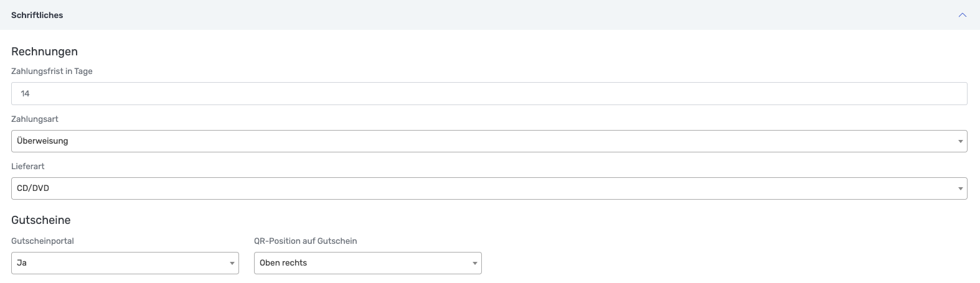Screen dimensions: 980x283
Task: Click the Überweisung text in payment method
Action: click(x=42, y=141)
